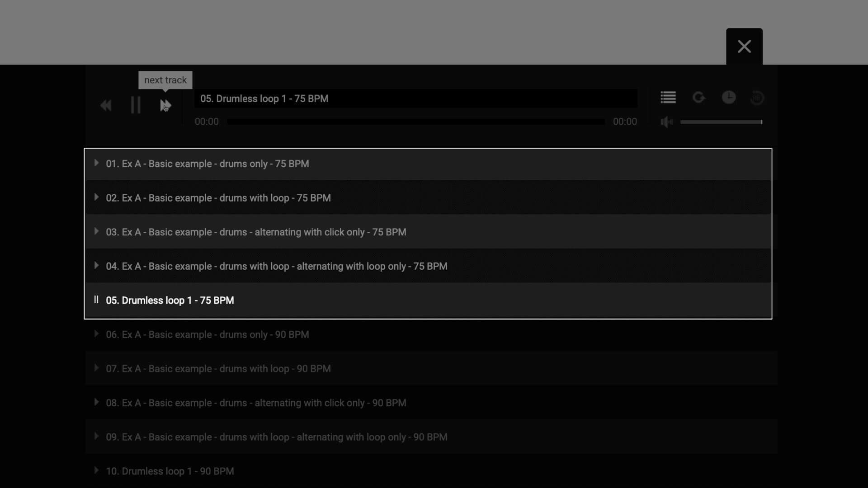
Task: Pause playback with the pause button
Action: coord(136,105)
